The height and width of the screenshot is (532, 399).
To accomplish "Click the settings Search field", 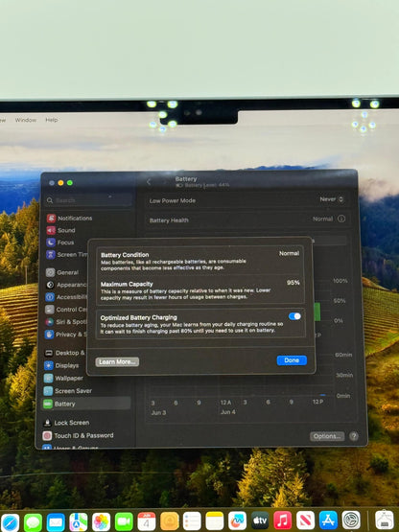I will (89, 200).
